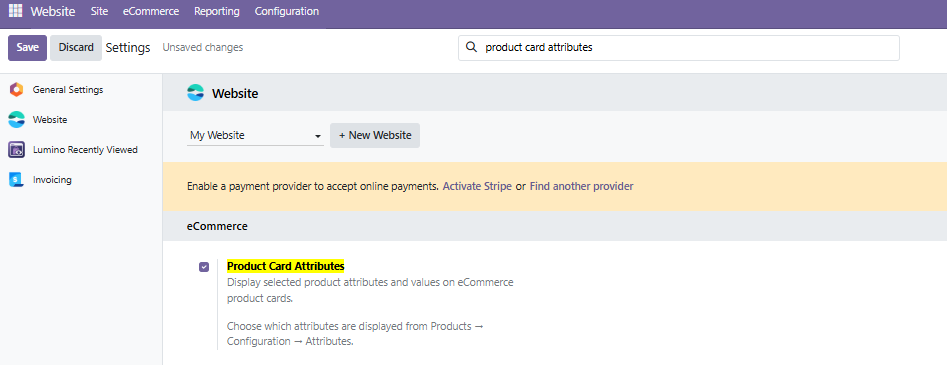This screenshot has width=947, height=365.
Task: Open the apps grid home menu icon
Action: (x=16, y=11)
